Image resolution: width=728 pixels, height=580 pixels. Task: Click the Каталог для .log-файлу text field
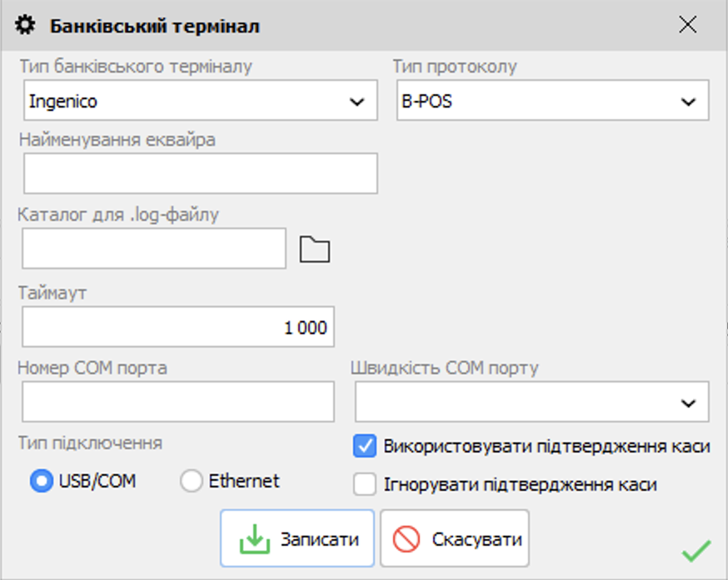click(x=152, y=247)
